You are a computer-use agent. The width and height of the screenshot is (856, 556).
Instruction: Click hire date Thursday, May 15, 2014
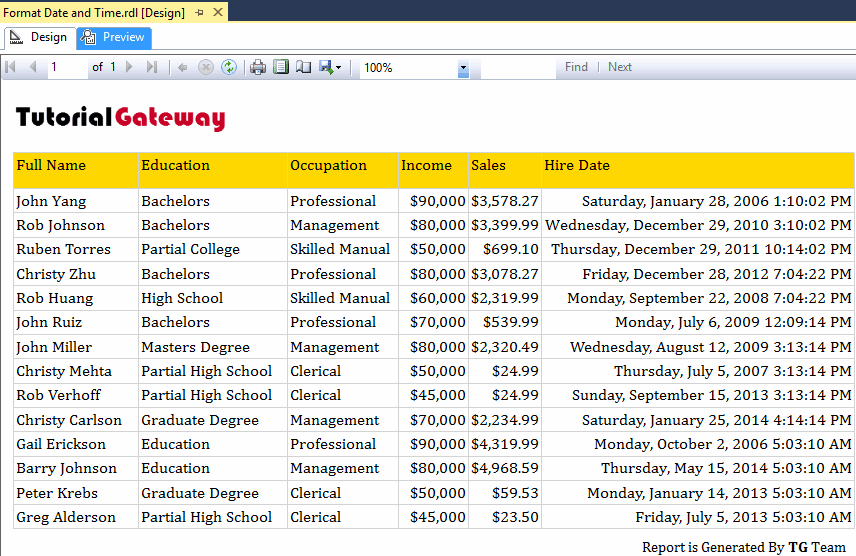tap(698, 469)
